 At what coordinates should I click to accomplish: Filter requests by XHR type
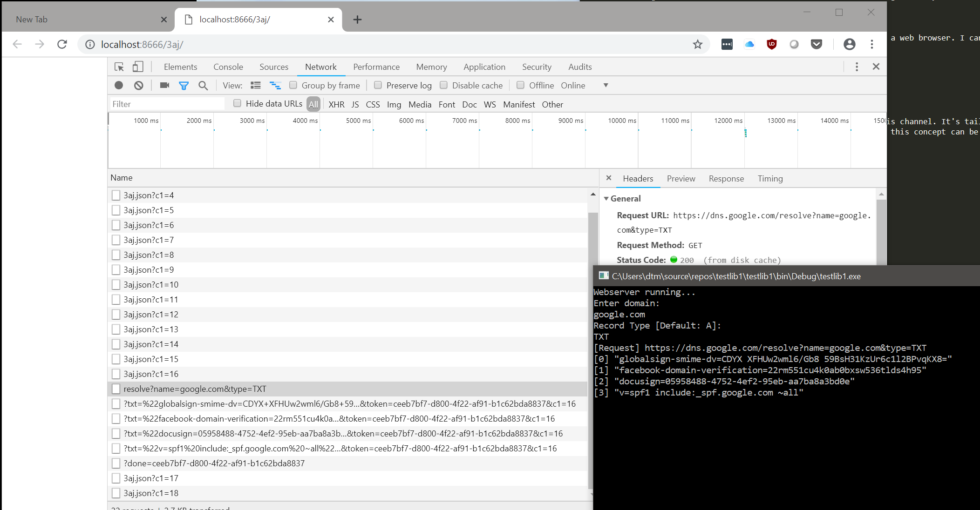[336, 104]
